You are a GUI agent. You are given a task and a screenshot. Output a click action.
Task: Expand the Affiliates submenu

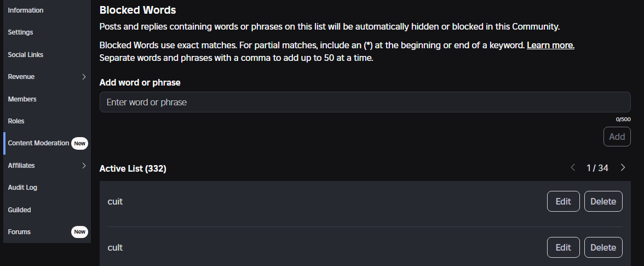coord(84,165)
